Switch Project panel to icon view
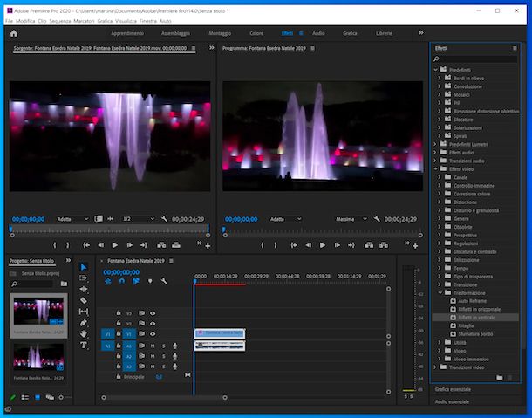The width and height of the screenshot is (532, 418). [38, 397]
